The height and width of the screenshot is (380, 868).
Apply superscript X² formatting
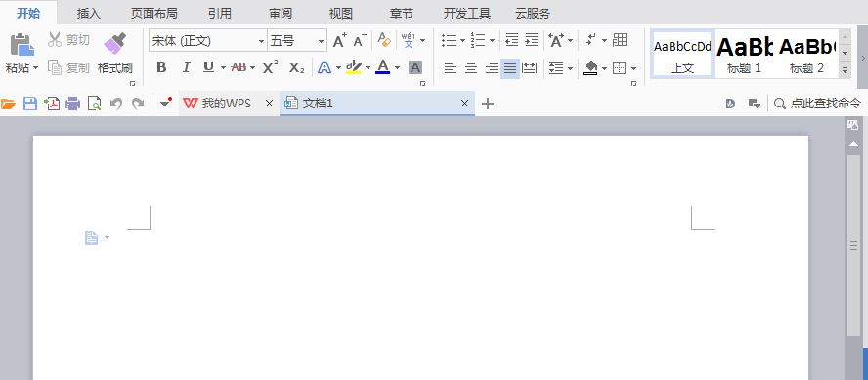[270, 67]
